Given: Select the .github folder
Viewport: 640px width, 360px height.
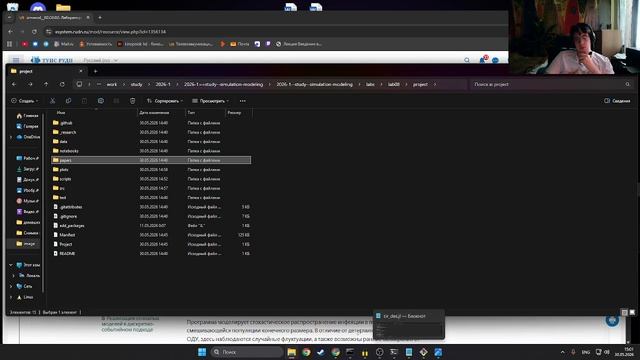Looking at the screenshot, I should tap(151, 123).
